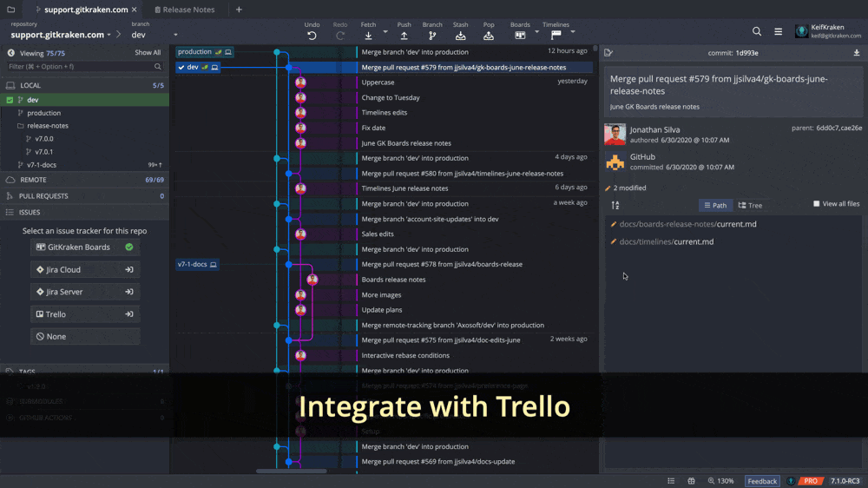Toggle the View all files checkbox
The height and width of the screenshot is (488, 868).
pos(816,204)
